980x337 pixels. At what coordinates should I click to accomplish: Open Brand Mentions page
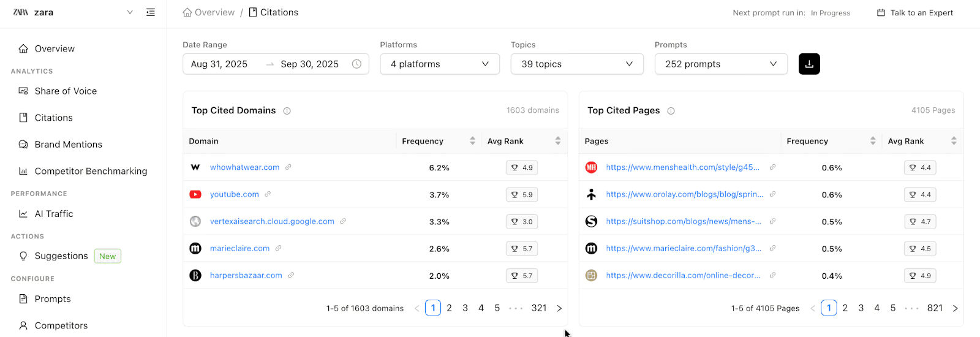coord(68,144)
